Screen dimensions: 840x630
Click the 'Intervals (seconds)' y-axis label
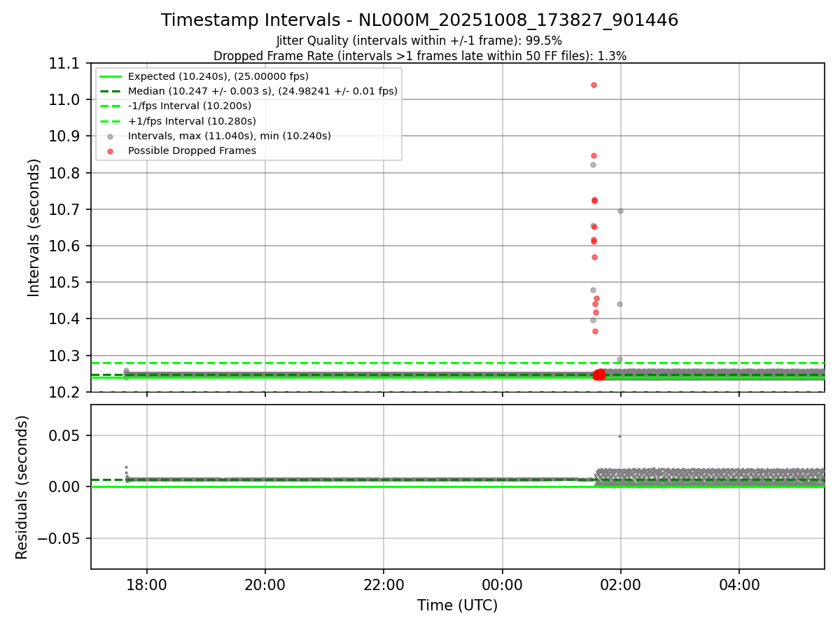[34, 227]
